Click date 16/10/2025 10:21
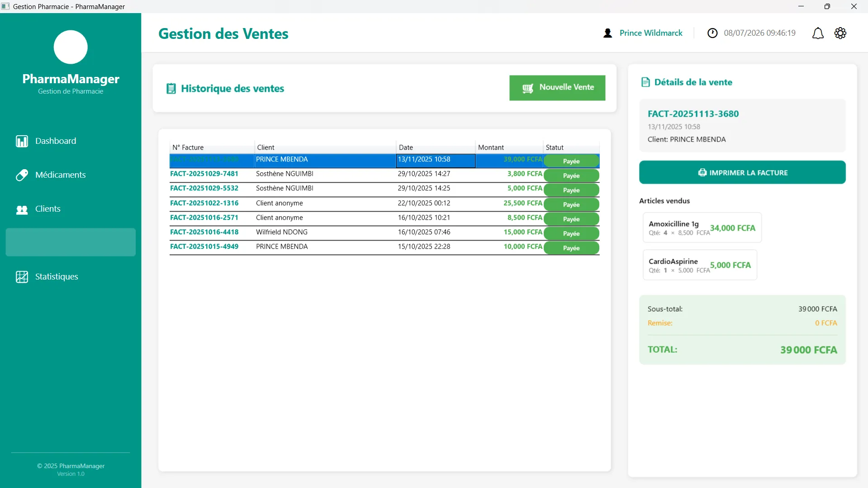 (424, 218)
